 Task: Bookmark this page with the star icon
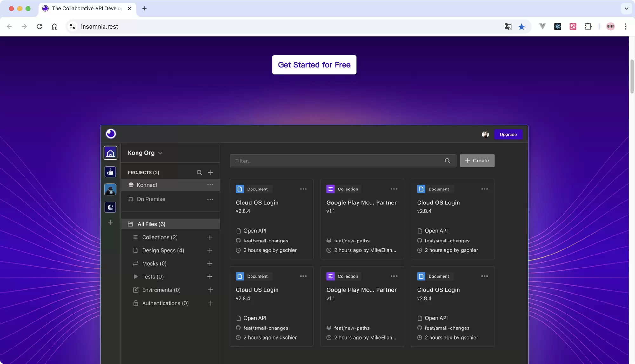[522, 27]
